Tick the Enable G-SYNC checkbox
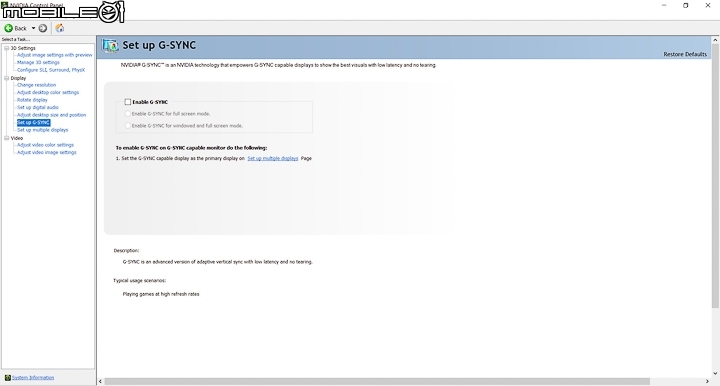This screenshot has width=720, height=386. pyautogui.click(x=128, y=102)
